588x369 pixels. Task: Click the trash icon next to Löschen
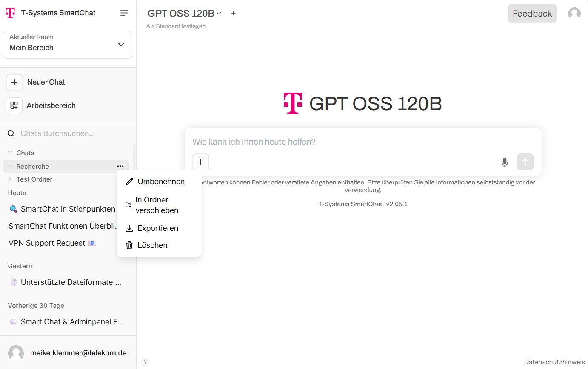pyautogui.click(x=129, y=245)
